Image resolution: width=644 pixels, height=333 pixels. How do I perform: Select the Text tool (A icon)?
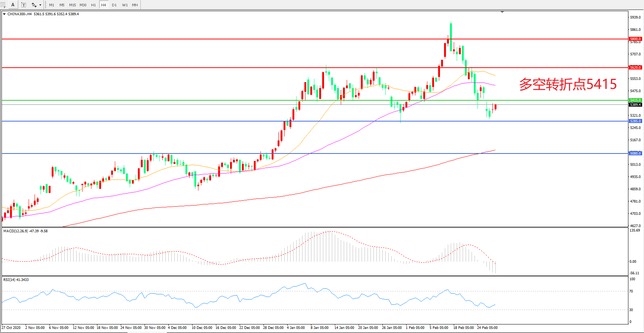pyautogui.click(x=13, y=5)
